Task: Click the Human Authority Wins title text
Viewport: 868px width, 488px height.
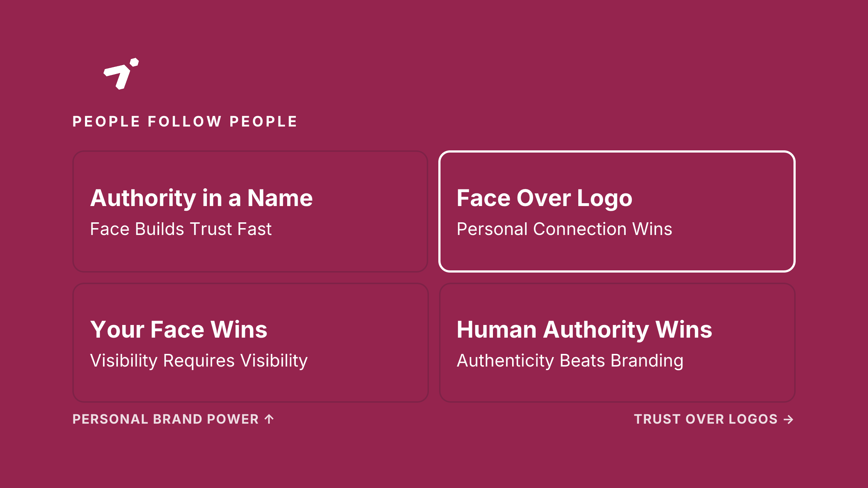Action: (584, 330)
